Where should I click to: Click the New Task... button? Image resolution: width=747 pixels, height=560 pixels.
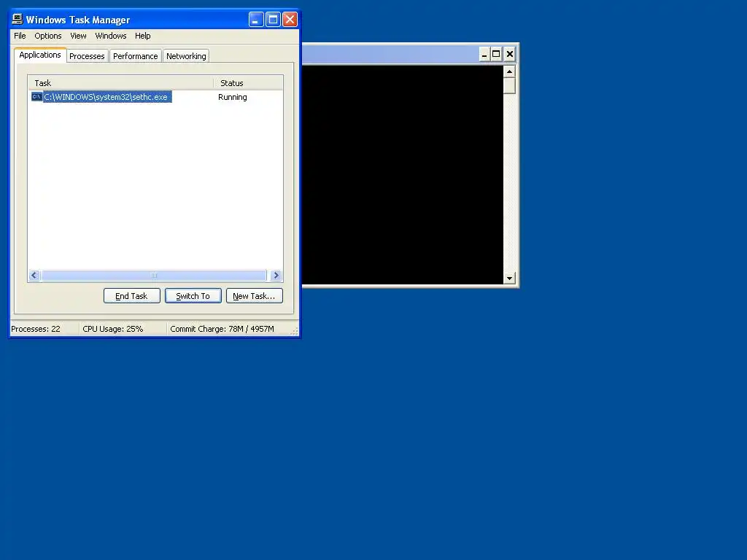coord(255,296)
